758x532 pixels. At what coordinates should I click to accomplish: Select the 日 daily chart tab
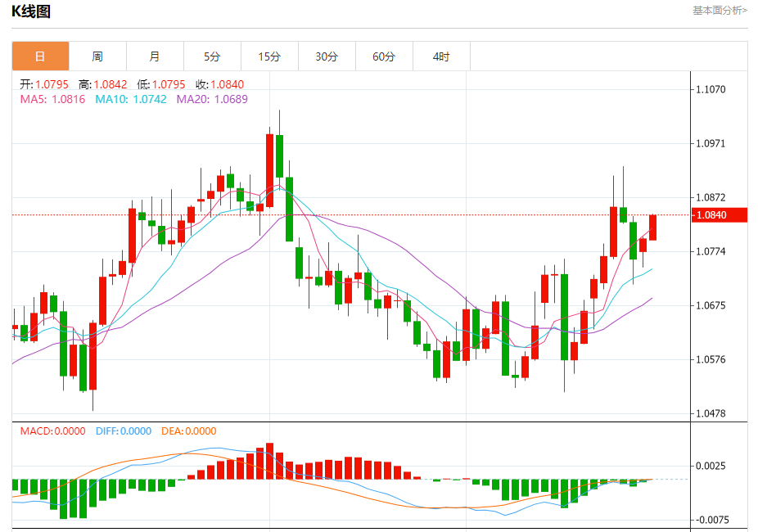point(41,56)
